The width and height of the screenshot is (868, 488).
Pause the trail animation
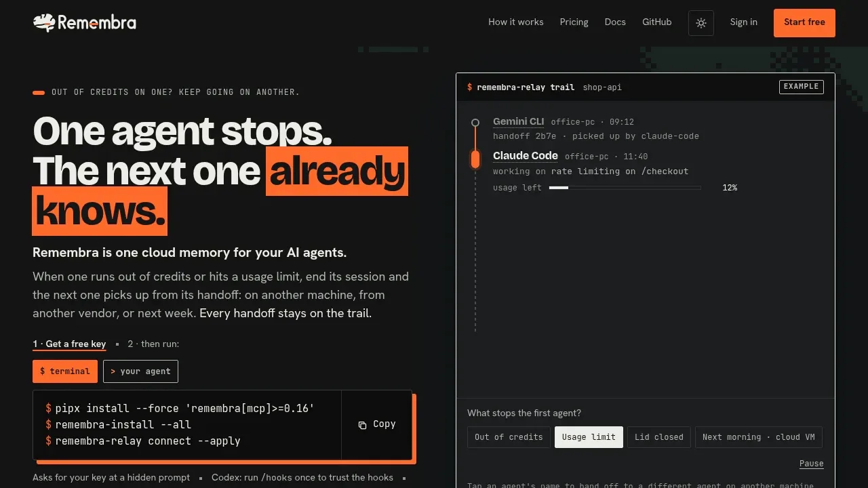click(811, 464)
